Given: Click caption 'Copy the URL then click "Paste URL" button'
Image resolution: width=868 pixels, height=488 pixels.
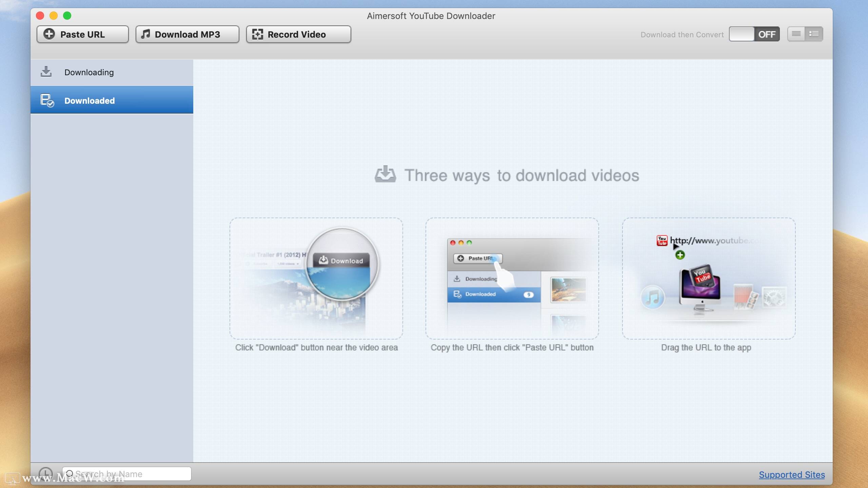Looking at the screenshot, I should pyautogui.click(x=512, y=348).
